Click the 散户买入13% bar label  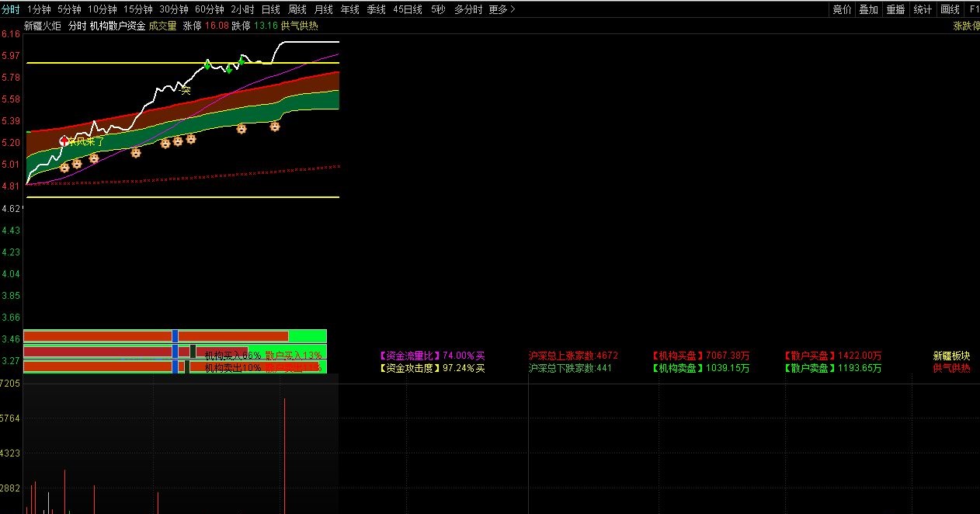(x=293, y=356)
